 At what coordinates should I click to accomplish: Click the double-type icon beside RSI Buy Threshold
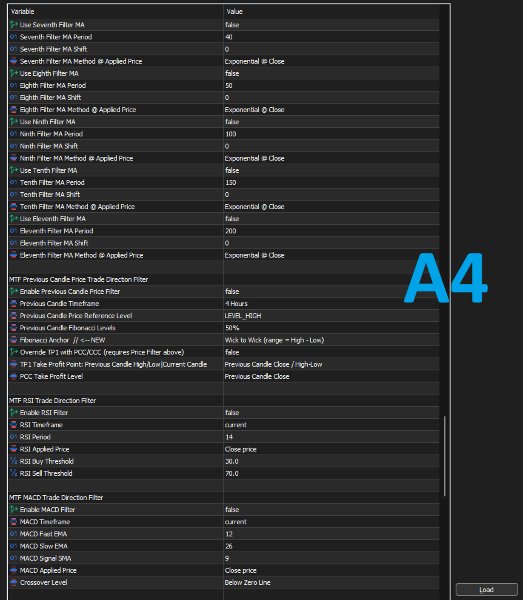pos(14,461)
